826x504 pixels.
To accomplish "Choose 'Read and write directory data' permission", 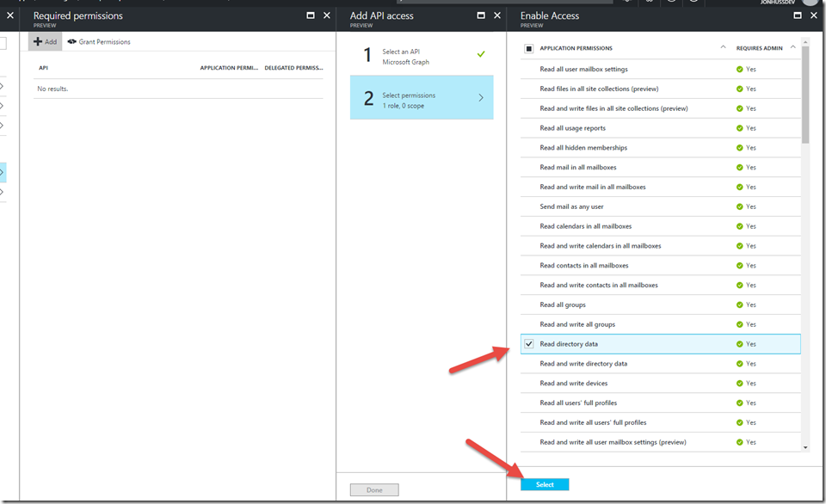I will click(x=583, y=364).
